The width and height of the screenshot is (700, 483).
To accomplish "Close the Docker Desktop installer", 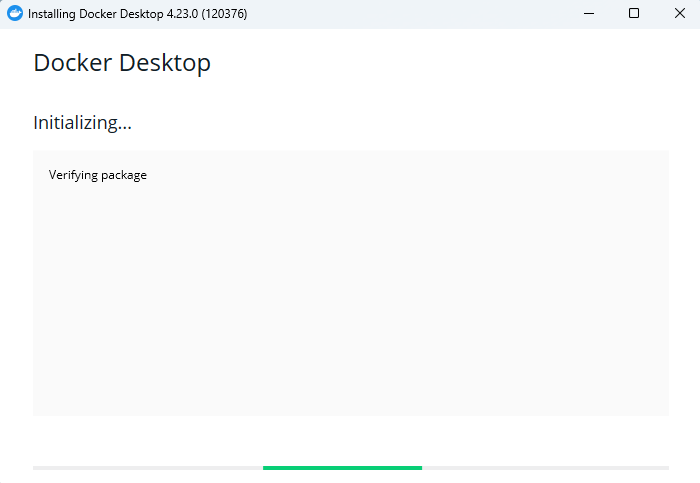I will [680, 14].
